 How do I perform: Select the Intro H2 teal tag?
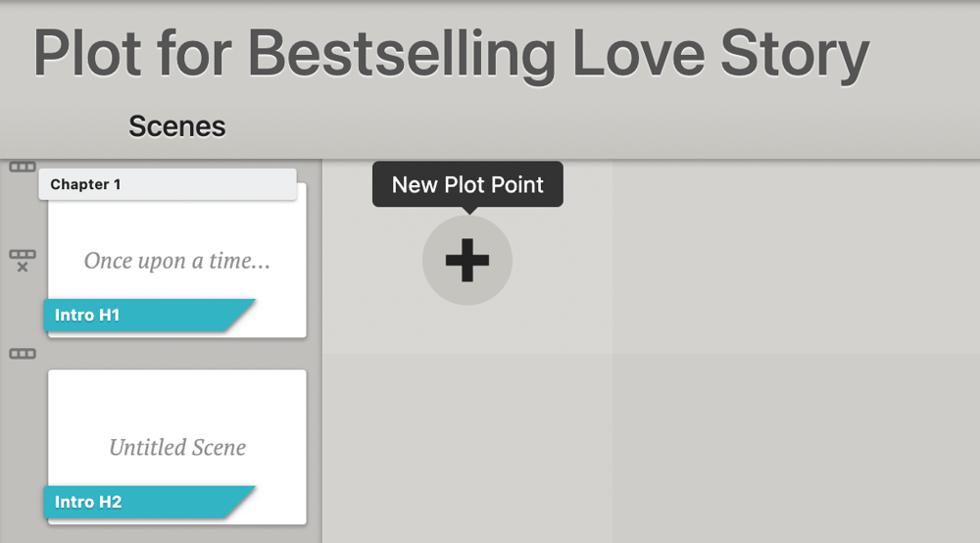click(x=149, y=502)
